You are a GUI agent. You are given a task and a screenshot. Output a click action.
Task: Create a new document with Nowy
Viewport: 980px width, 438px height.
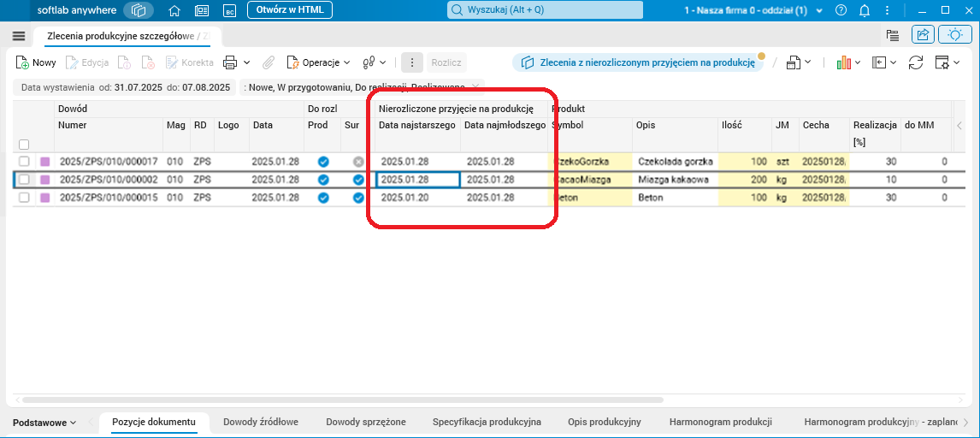(36, 62)
